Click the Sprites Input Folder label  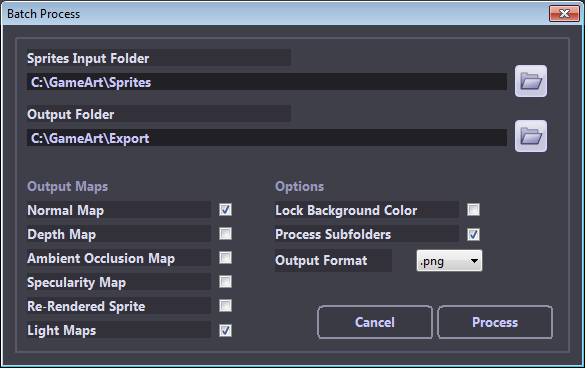[159, 58]
